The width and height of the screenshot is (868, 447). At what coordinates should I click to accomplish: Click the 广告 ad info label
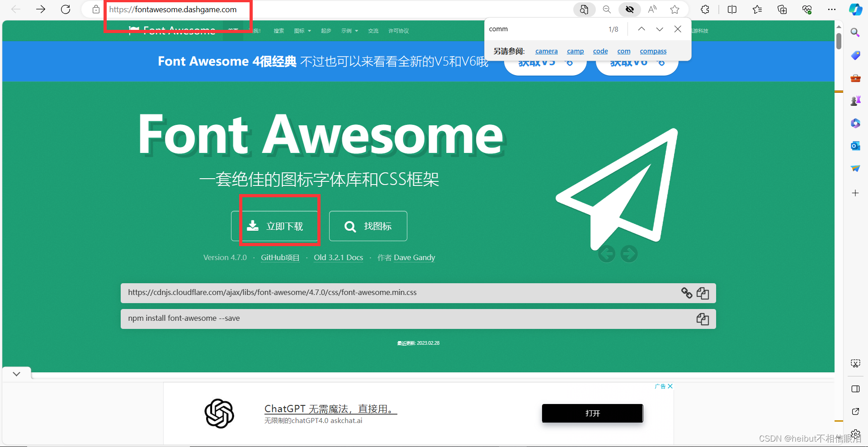660,386
